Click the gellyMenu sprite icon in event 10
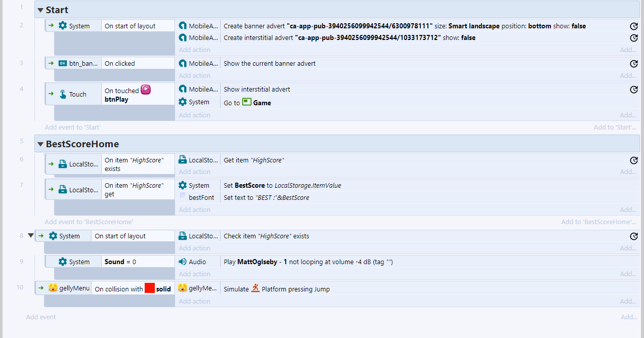The height and width of the screenshot is (338, 644). (x=53, y=288)
